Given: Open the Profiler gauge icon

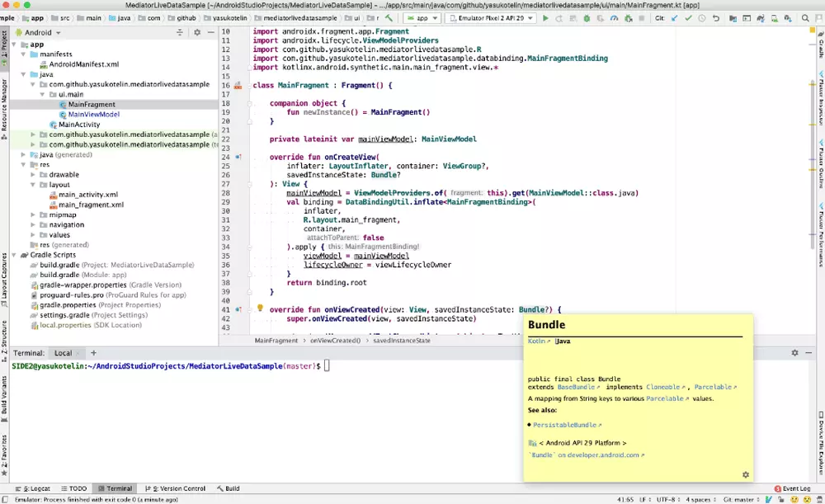Looking at the screenshot, I should 614,18.
